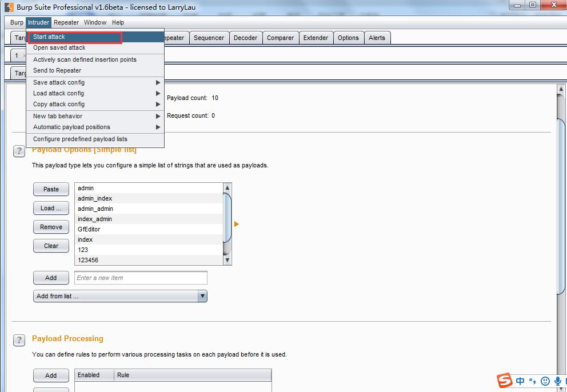Switch to the Decoder tab
The height and width of the screenshot is (392, 567).
tap(246, 38)
